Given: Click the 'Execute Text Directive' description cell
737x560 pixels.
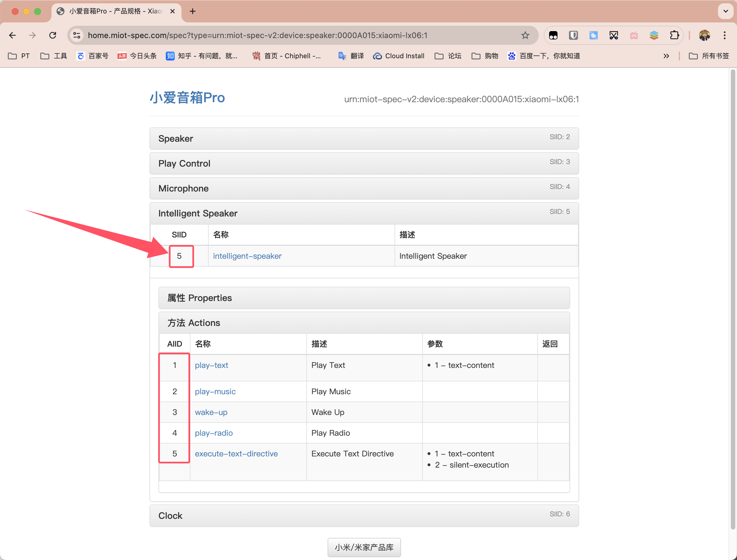Looking at the screenshot, I should 364,462.
